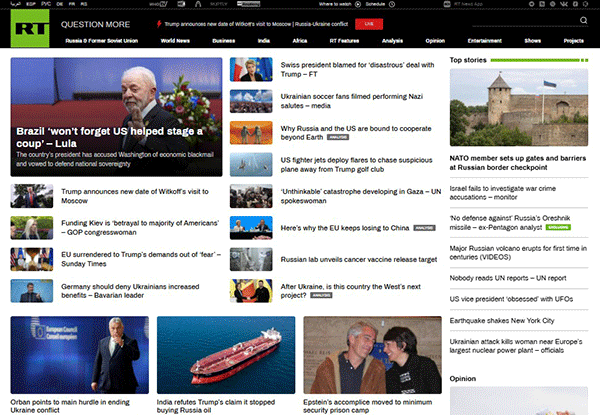This screenshot has height=415, width=600.
Task: Click the red LIVE button
Action: (369, 24)
